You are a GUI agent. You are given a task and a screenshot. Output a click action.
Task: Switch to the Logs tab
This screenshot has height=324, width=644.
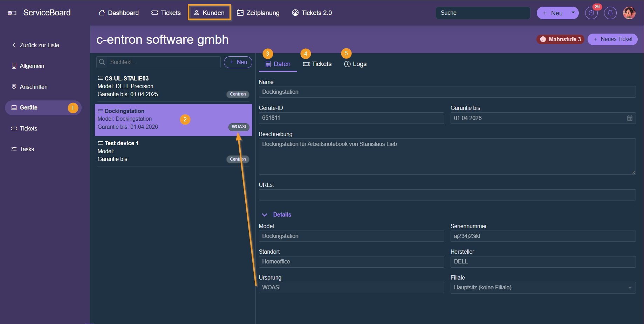(355, 64)
